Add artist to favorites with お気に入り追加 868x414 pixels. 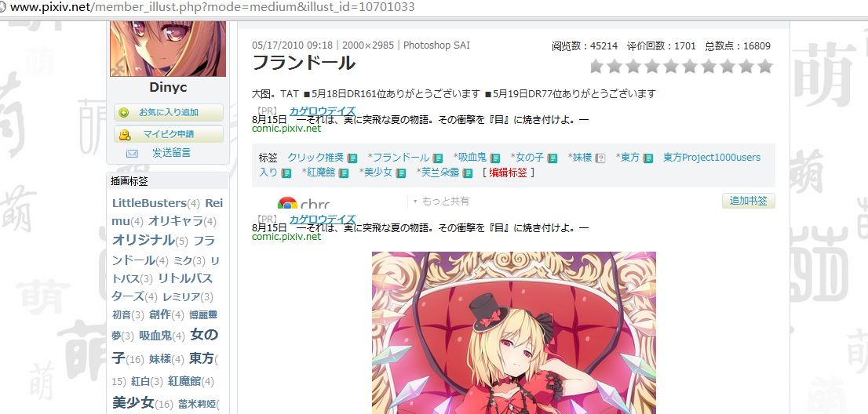(x=169, y=112)
